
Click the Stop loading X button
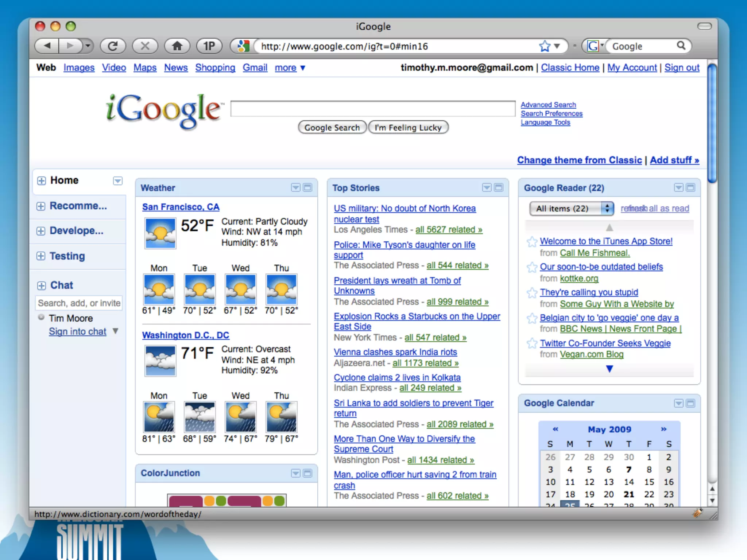[145, 46]
